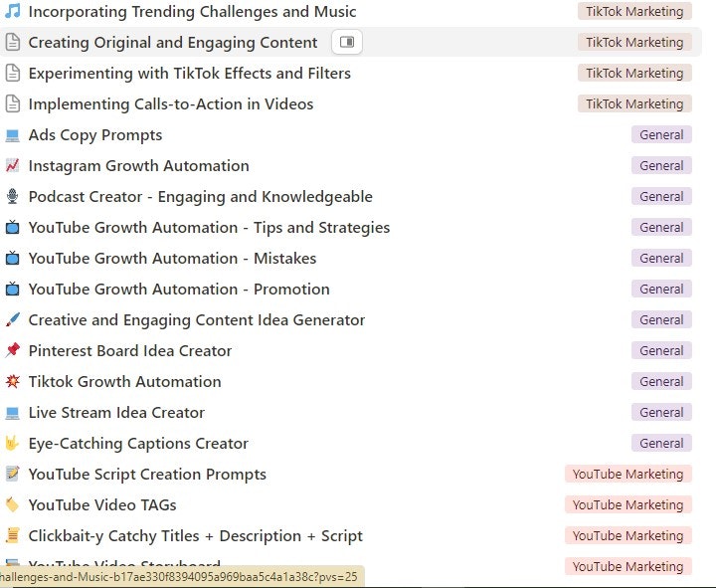The image size is (716, 588).
Task: Open Ads Copy Prompts page
Action: pos(95,134)
